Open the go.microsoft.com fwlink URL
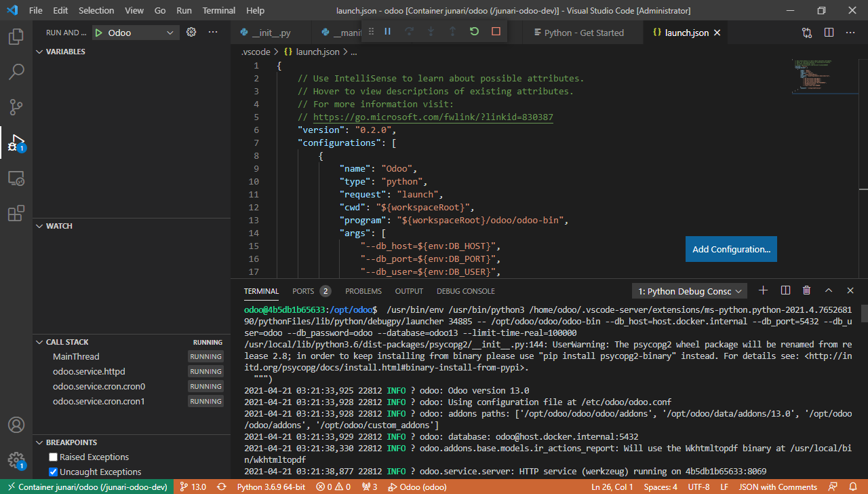Viewport: 868px width, 494px height. (x=433, y=117)
